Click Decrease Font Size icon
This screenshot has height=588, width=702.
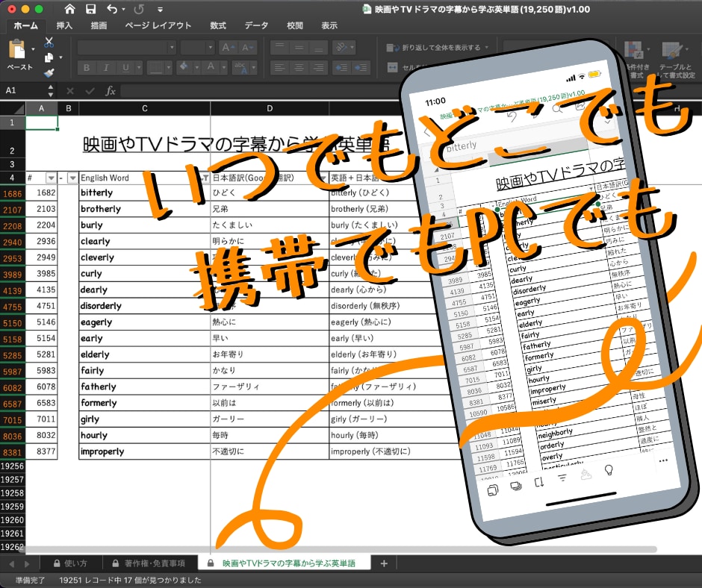point(248,47)
